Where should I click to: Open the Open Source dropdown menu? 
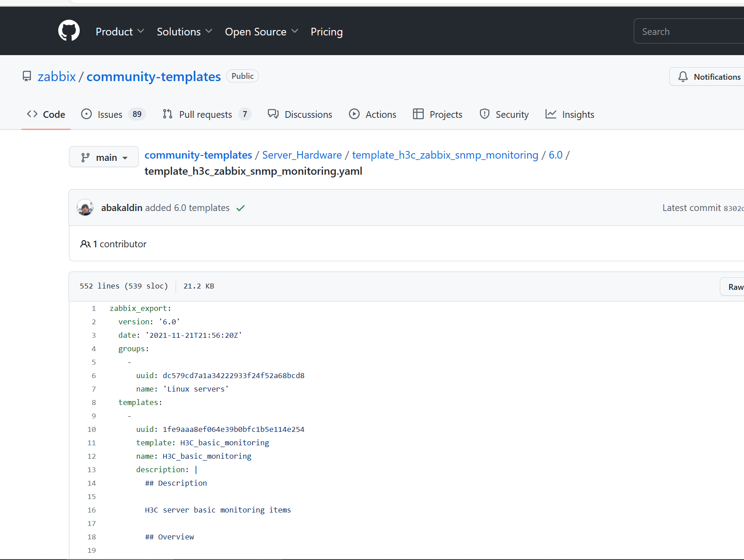click(261, 32)
